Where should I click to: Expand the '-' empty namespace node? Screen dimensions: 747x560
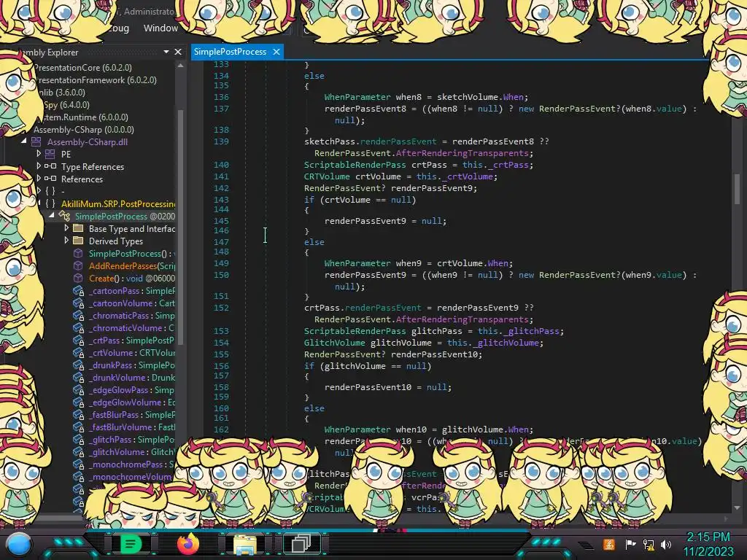pyautogui.click(x=39, y=190)
